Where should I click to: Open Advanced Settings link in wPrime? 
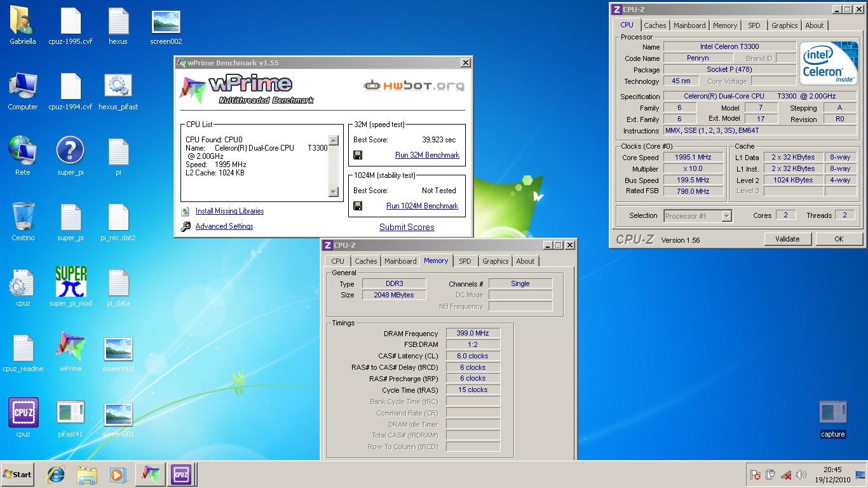[x=224, y=226]
